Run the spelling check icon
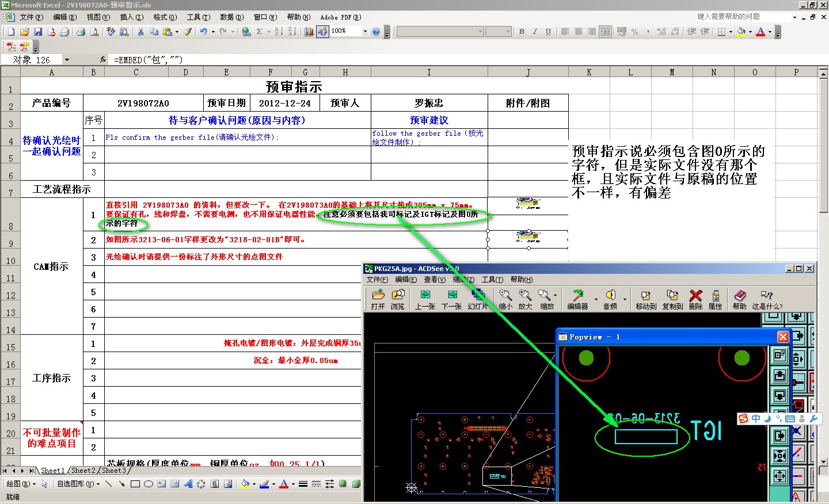Screen dimensions: 829x504 (x=111, y=32)
